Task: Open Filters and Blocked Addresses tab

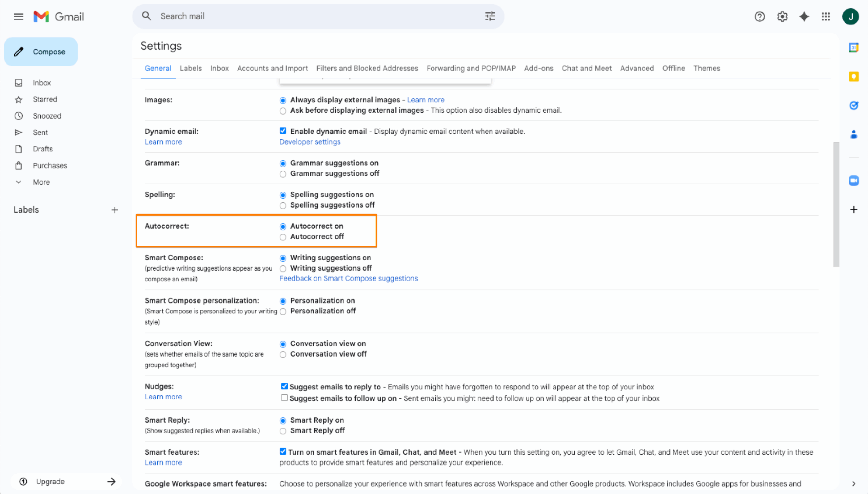Action: pos(367,68)
